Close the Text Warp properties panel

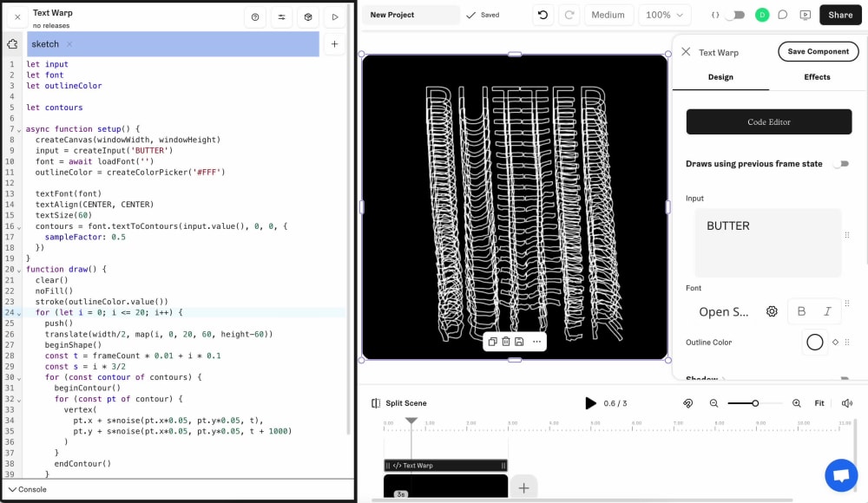click(686, 51)
